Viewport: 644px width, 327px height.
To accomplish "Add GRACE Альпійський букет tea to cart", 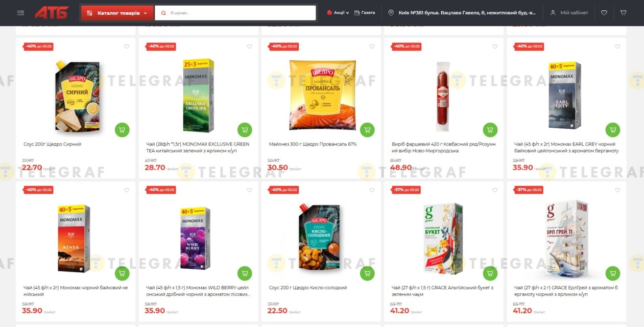I will (490, 273).
